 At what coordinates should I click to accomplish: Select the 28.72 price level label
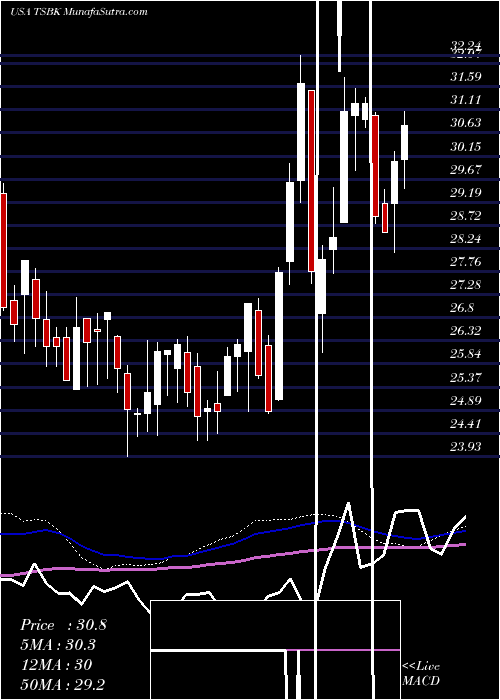tap(466, 216)
